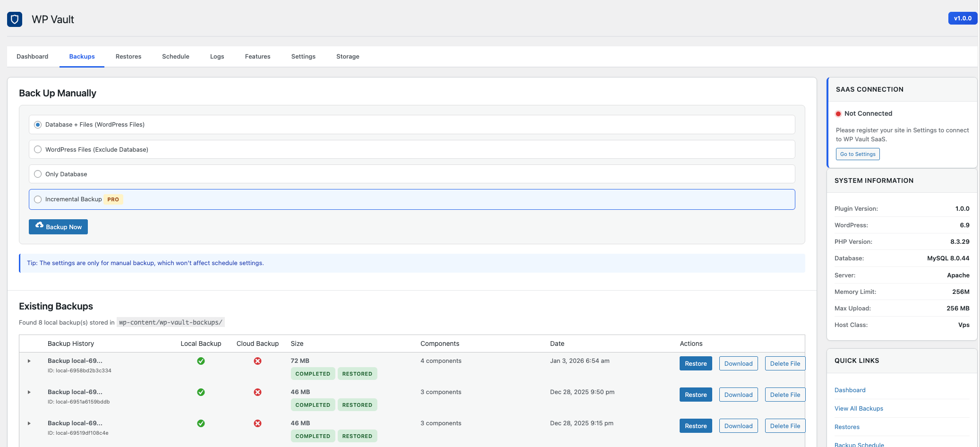
Task: Open the Dashboard quick link
Action: [850, 390]
